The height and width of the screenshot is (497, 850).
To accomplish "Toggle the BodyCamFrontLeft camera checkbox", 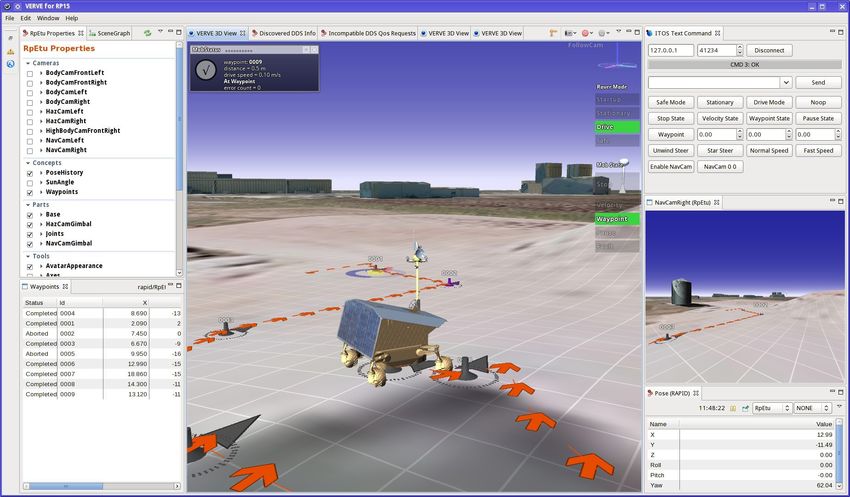I will (30, 73).
